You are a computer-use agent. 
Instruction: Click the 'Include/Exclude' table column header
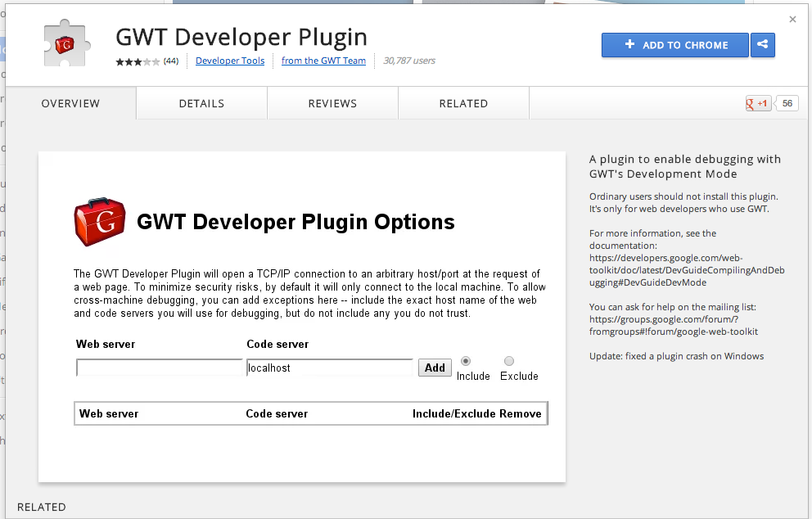tap(453, 414)
